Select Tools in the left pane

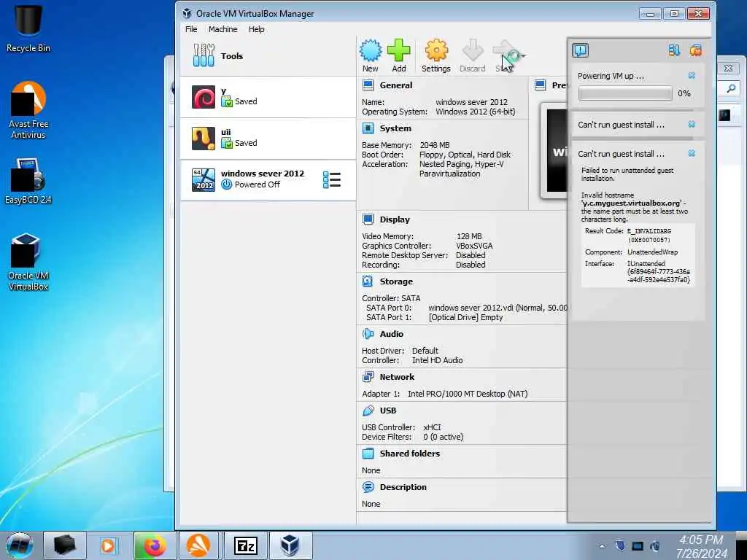click(x=268, y=55)
